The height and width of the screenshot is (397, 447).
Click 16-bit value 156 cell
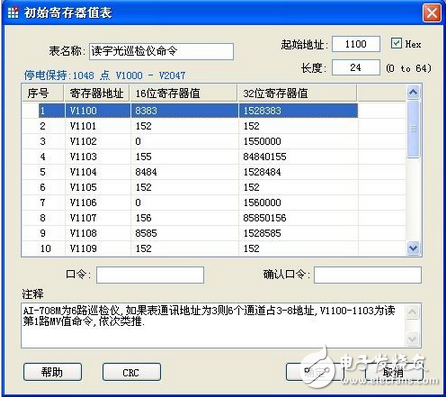(184, 218)
